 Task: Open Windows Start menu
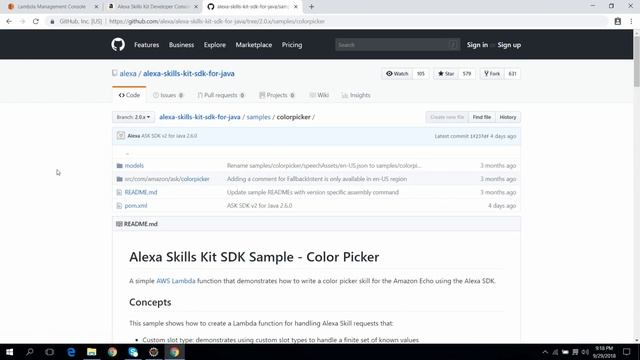[9, 352]
